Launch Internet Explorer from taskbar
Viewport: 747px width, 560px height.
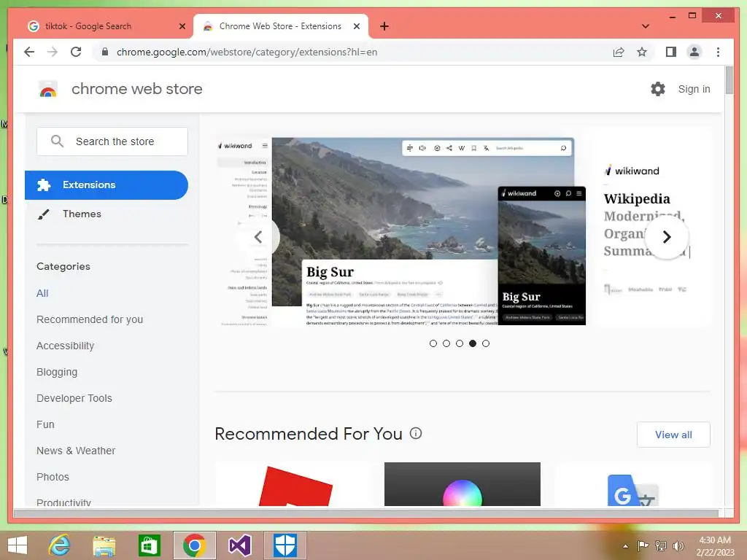(x=60, y=545)
